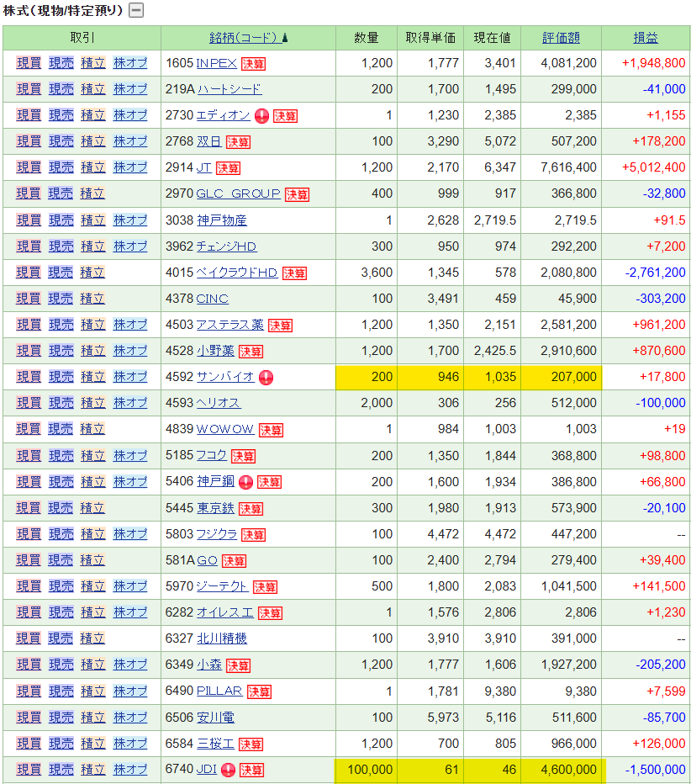Open 決算 badge for ジーテクト
Viewport: 691px width, 784px height.
pos(266,587)
